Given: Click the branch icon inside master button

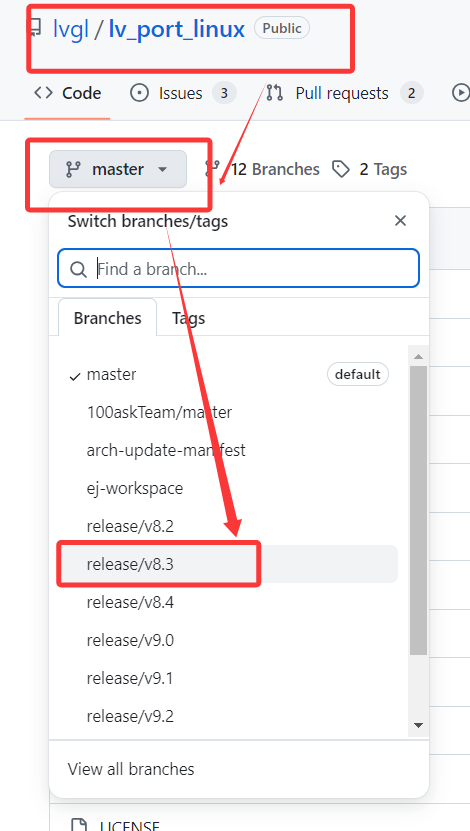Looking at the screenshot, I should [x=73, y=170].
